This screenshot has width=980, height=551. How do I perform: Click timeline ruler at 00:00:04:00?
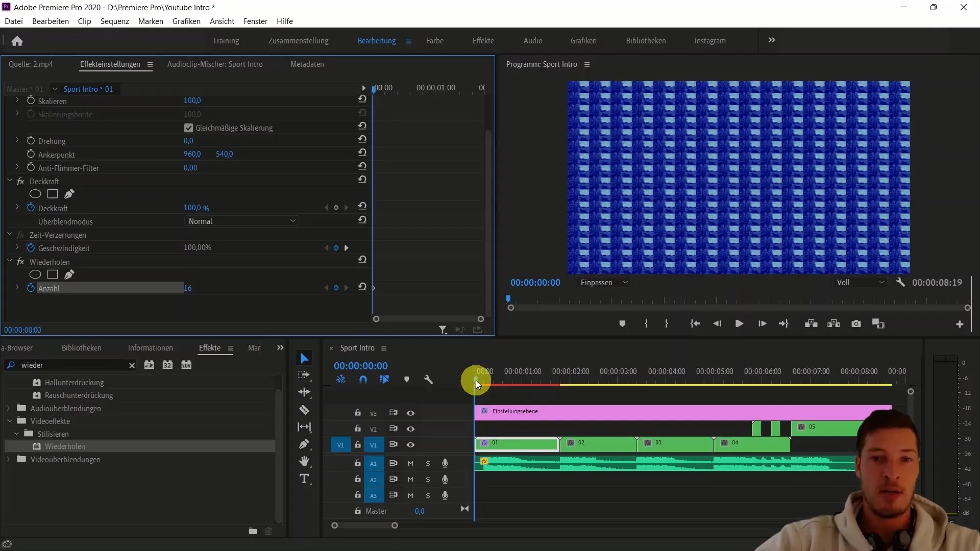point(667,371)
